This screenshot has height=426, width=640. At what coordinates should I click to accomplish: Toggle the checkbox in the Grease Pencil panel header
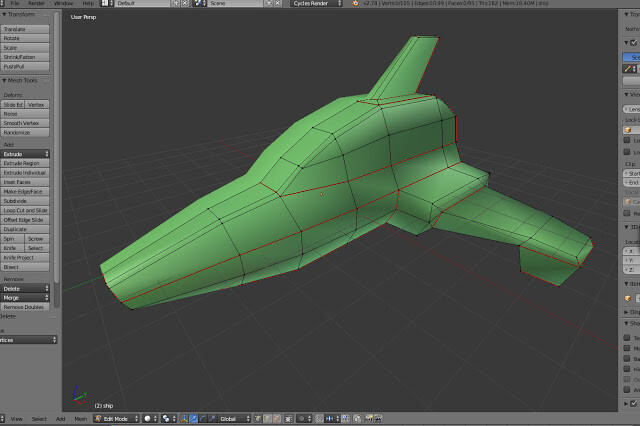coord(633,42)
